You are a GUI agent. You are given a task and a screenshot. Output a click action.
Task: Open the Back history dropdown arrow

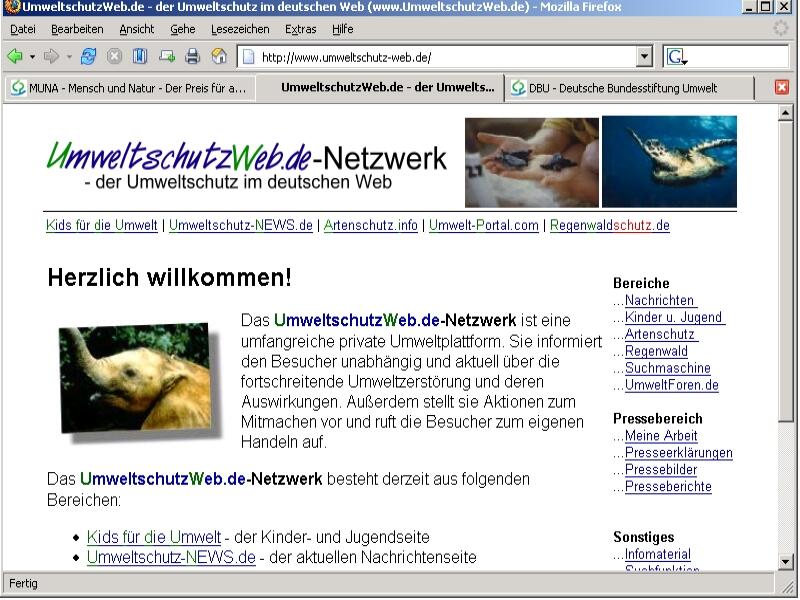click(x=32, y=57)
